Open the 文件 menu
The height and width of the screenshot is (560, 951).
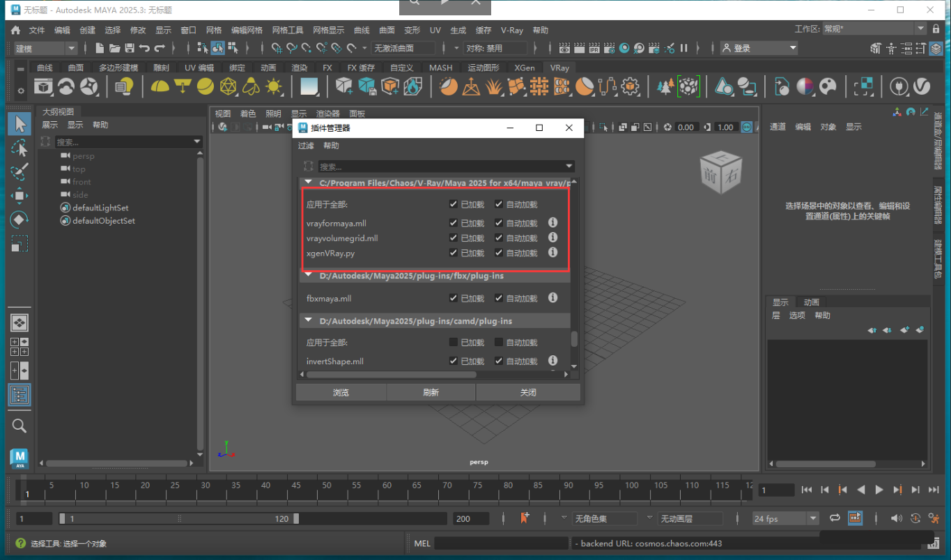point(37,30)
